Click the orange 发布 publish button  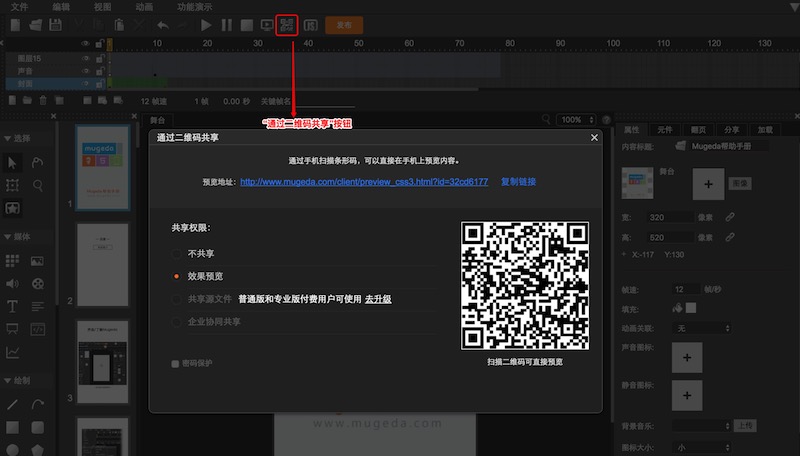pyautogui.click(x=344, y=25)
